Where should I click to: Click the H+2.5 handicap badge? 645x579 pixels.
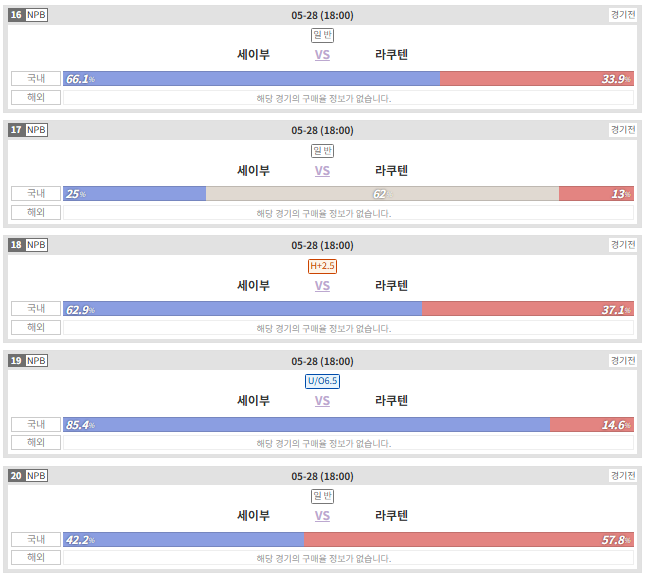(322, 266)
